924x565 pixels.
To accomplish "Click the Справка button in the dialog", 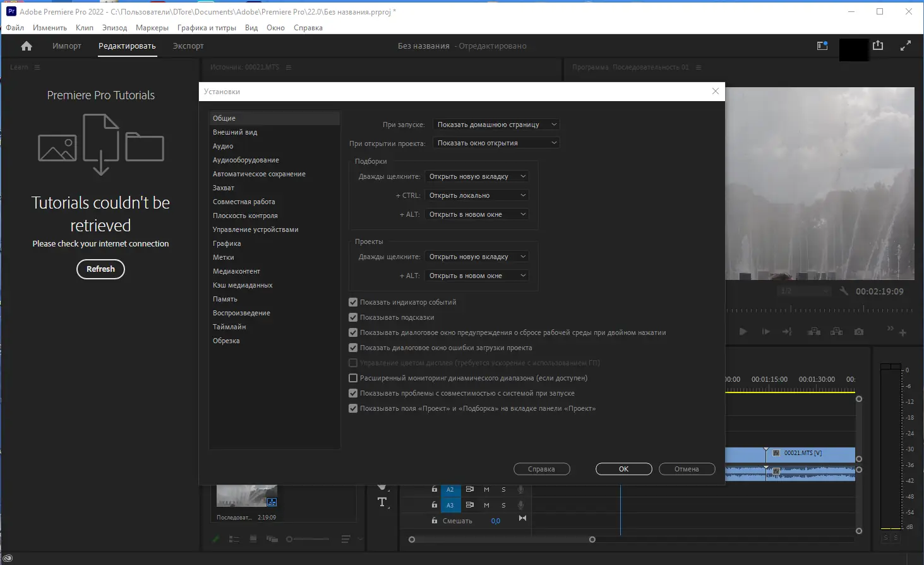I will pos(542,469).
